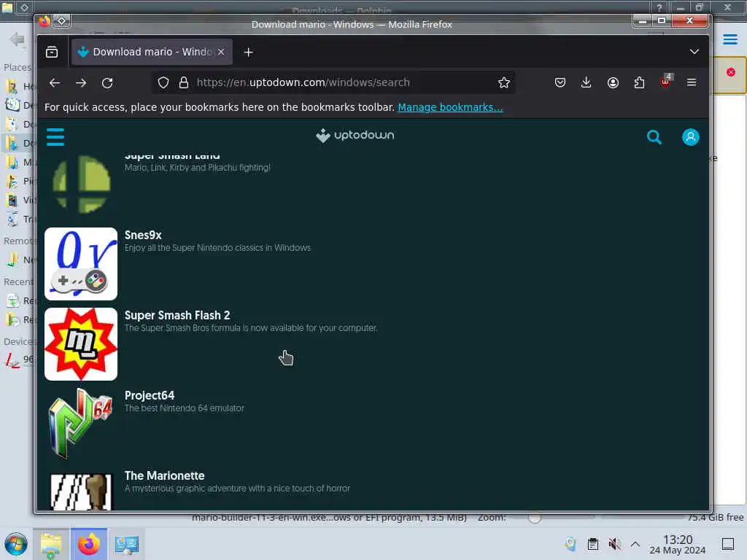
Task: Open a new Firefox tab
Action: point(248,52)
